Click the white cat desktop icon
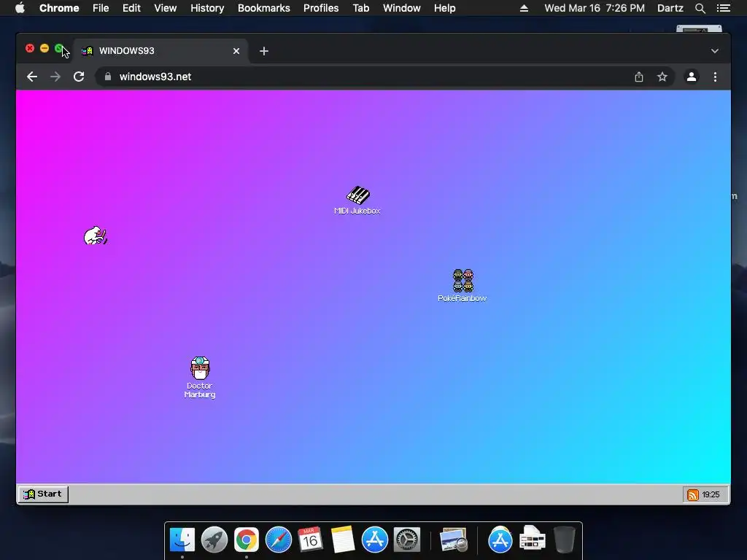This screenshot has width=747, height=560. tap(96, 236)
